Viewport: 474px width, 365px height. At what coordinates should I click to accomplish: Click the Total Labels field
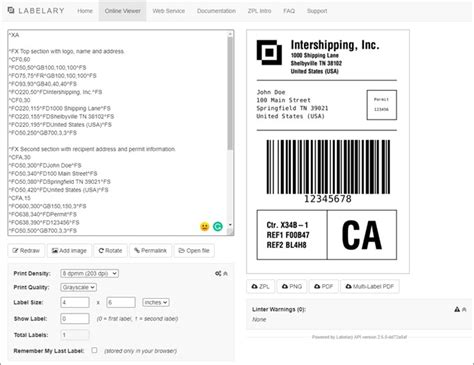click(x=75, y=335)
